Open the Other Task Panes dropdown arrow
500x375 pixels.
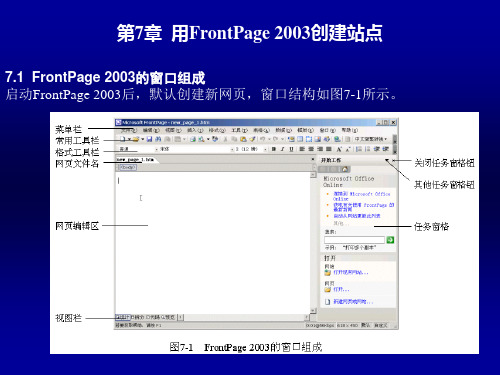click(387, 160)
